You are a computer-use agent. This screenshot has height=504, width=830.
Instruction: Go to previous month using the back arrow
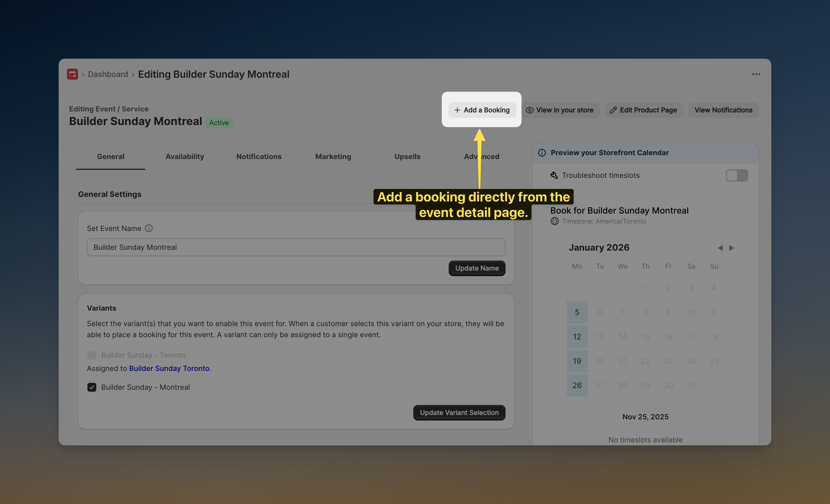(x=720, y=248)
